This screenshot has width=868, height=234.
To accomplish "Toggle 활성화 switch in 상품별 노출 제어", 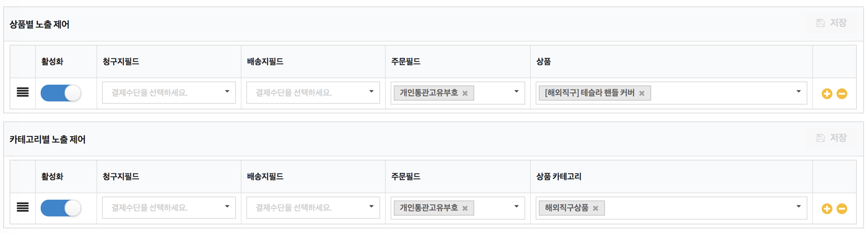I will (61, 93).
